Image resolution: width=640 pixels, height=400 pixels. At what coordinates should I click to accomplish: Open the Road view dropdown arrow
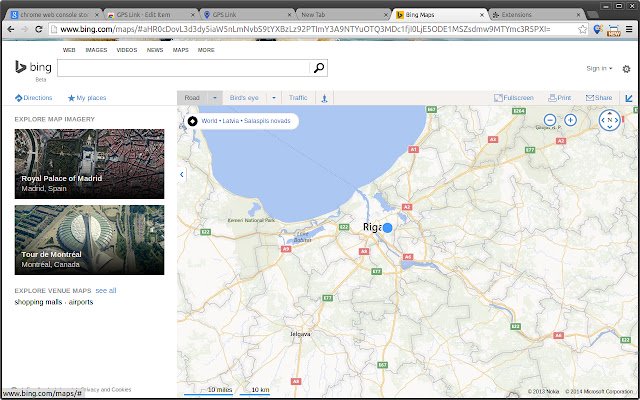coord(215,98)
